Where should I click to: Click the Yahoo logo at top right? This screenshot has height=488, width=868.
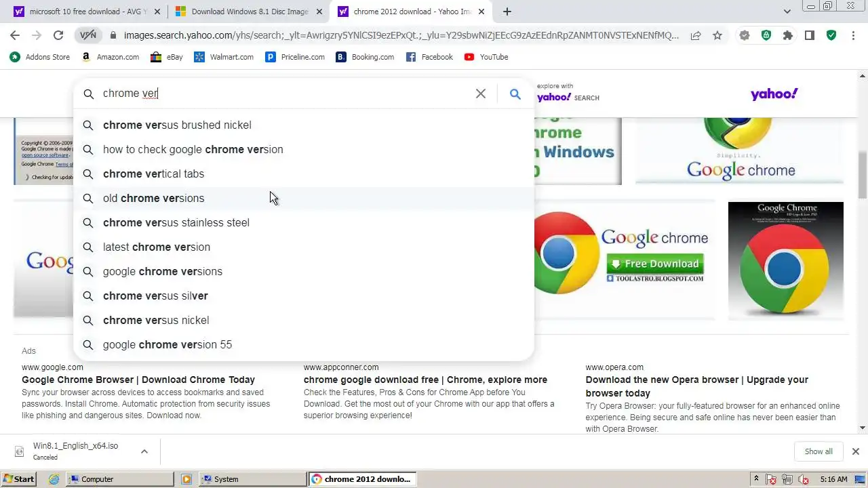coord(774,94)
